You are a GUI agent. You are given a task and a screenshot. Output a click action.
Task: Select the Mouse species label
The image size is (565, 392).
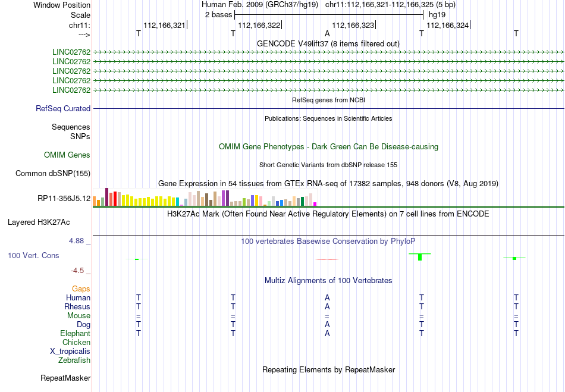(79, 316)
